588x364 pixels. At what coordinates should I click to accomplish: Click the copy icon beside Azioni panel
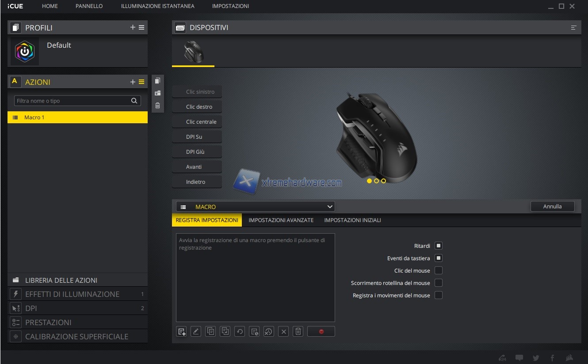point(157,81)
